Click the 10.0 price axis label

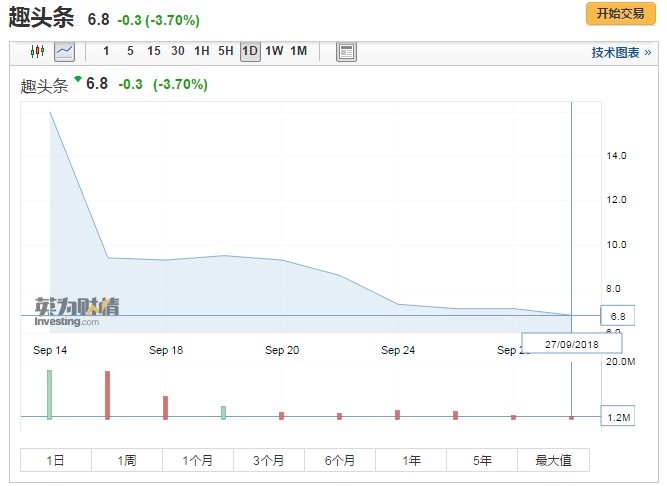coord(616,244)
